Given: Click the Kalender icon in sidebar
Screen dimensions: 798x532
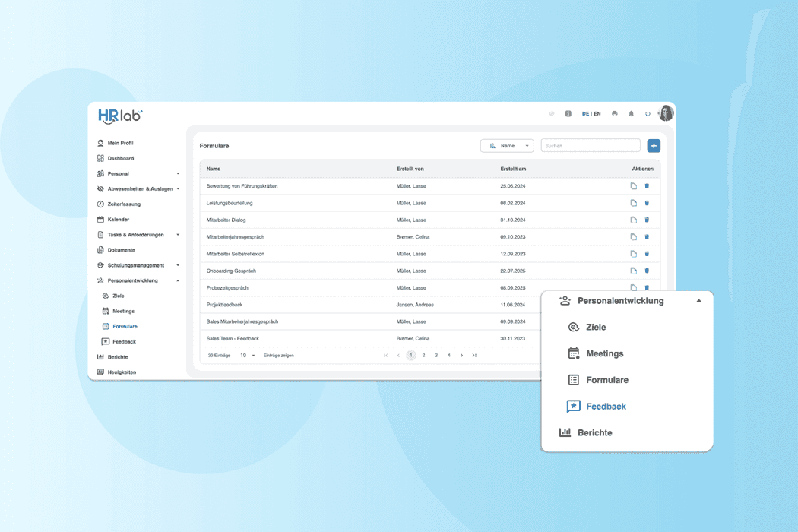Looking at the screenshot, I should point(100,220).
